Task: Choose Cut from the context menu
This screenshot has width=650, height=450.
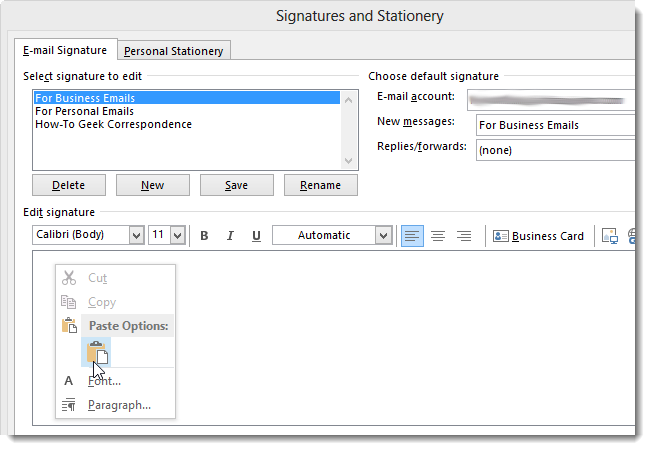Action: [x=116, y=278]
